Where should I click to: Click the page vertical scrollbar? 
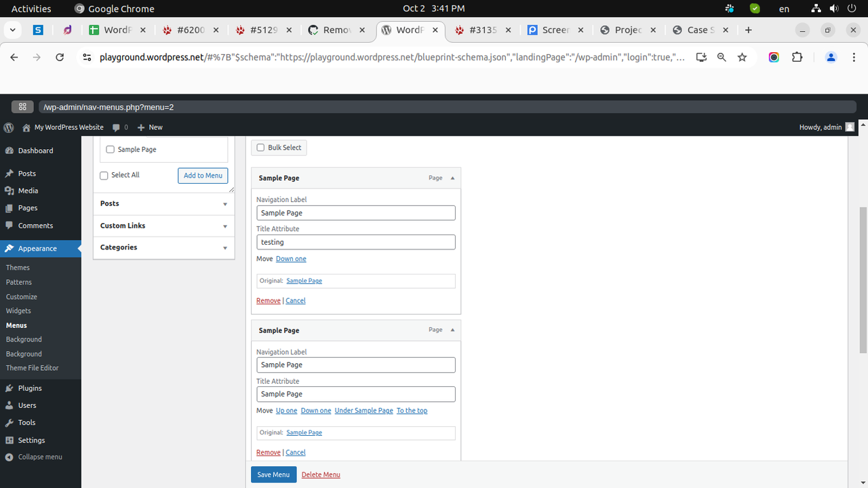point(863,280)
